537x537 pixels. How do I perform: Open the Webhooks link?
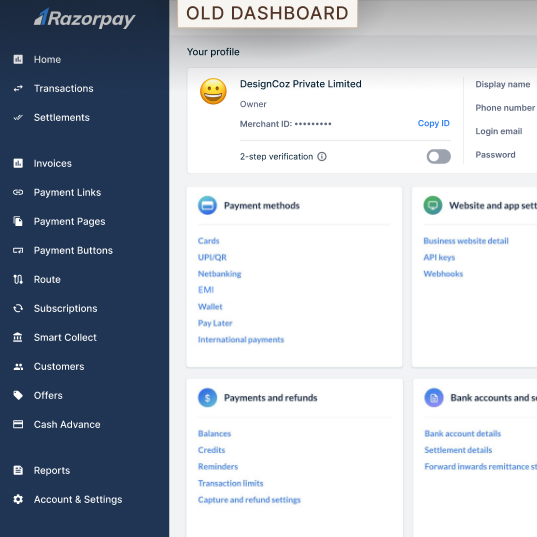pos(443,274)
